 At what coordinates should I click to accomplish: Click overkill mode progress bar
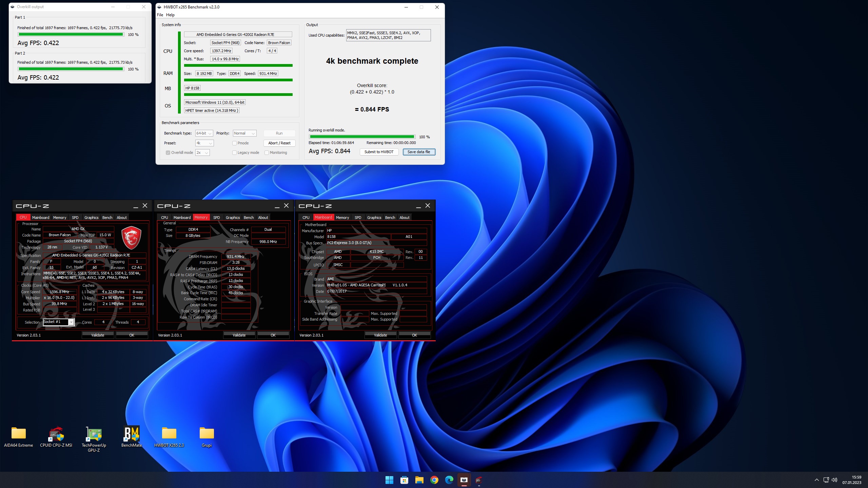coord(362,137)
